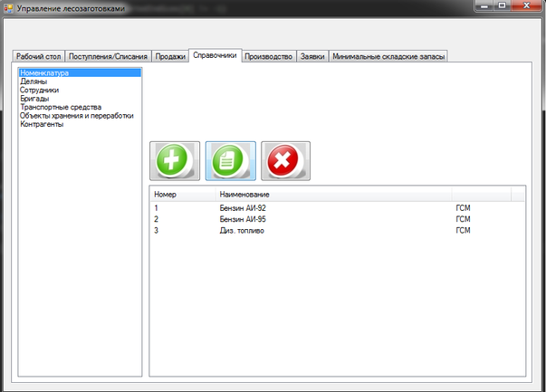The height and width of the screenshot is (392, 546).
Task: Switch to the Рабочий стол tab
Action: tap(39, 56)
